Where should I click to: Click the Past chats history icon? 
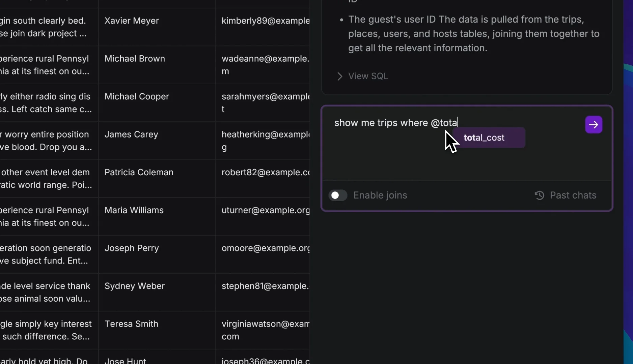(539, 195)
